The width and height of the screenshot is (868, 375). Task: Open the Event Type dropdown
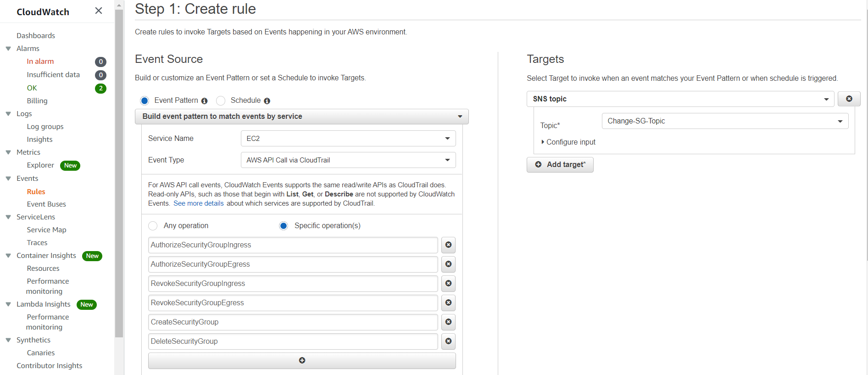348,160
